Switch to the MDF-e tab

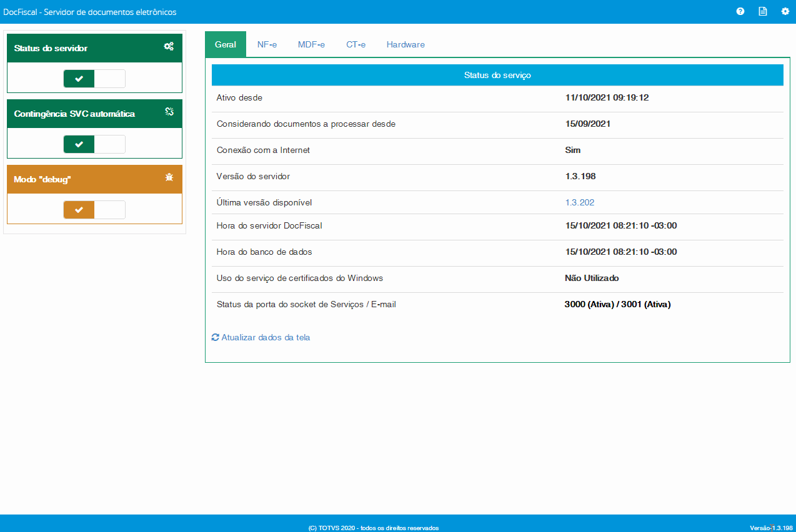[x=311, y=44]
